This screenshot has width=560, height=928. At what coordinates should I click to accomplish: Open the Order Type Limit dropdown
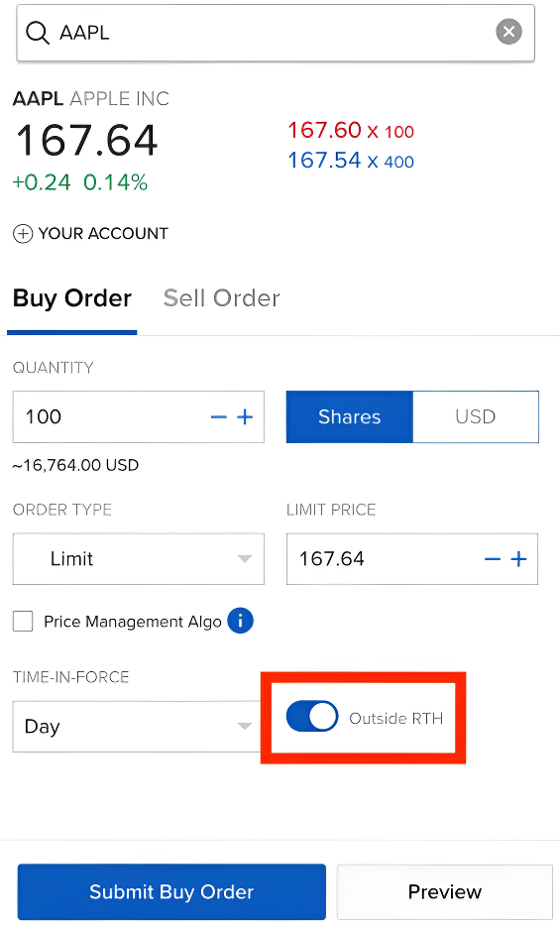pos(139,559)
